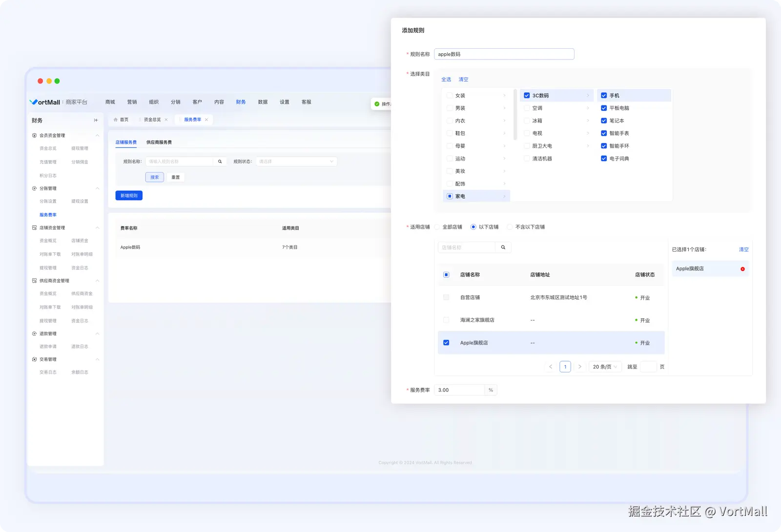
Task: Click 清空 link above the category list
Action: click(463, 80)
